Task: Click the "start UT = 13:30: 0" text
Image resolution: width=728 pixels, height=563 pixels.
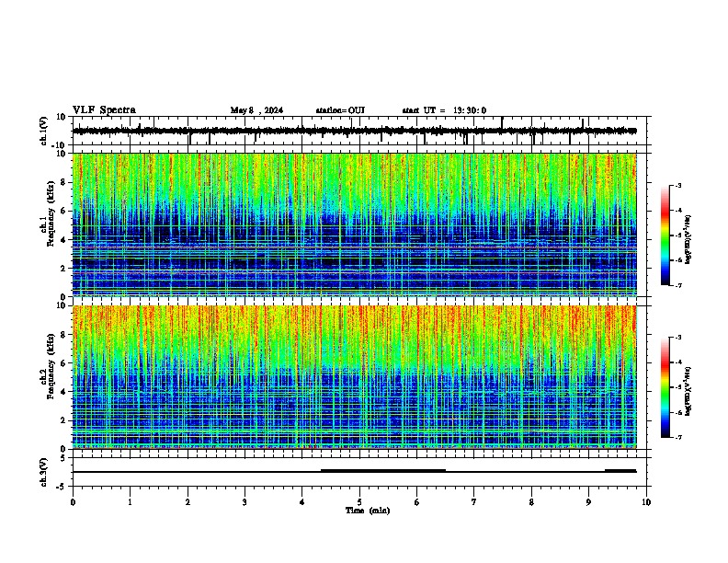Action: [444, 110]
